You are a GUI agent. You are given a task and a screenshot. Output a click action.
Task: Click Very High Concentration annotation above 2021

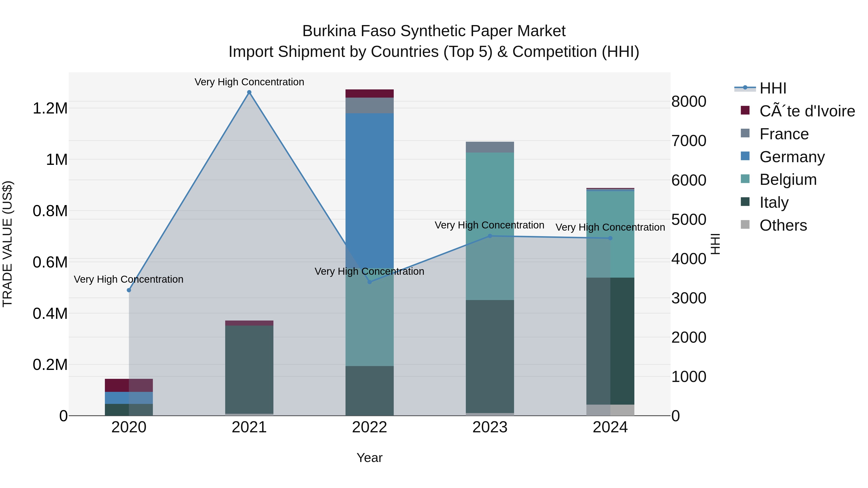click(249, 82)
